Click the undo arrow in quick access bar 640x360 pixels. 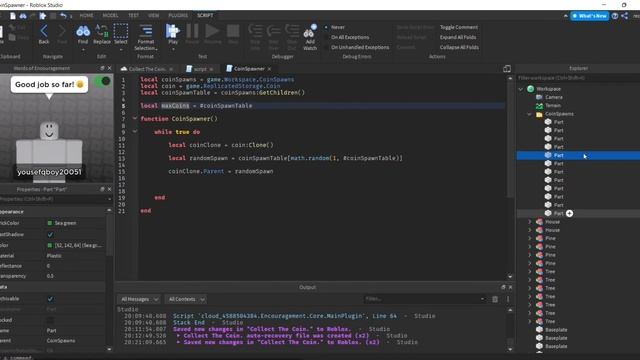(x=63, y=16)
